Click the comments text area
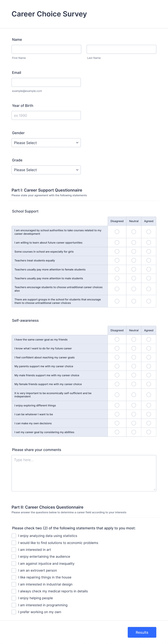Viewport: 168px width, 644px height. 84,472
